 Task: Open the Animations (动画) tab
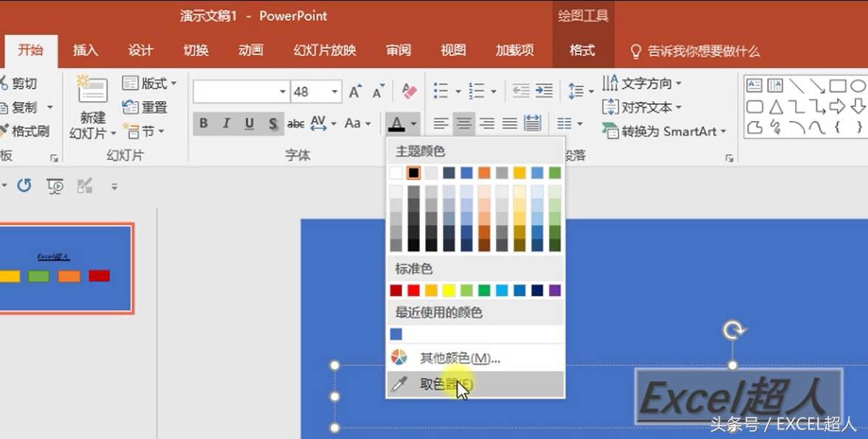(251, 50)
